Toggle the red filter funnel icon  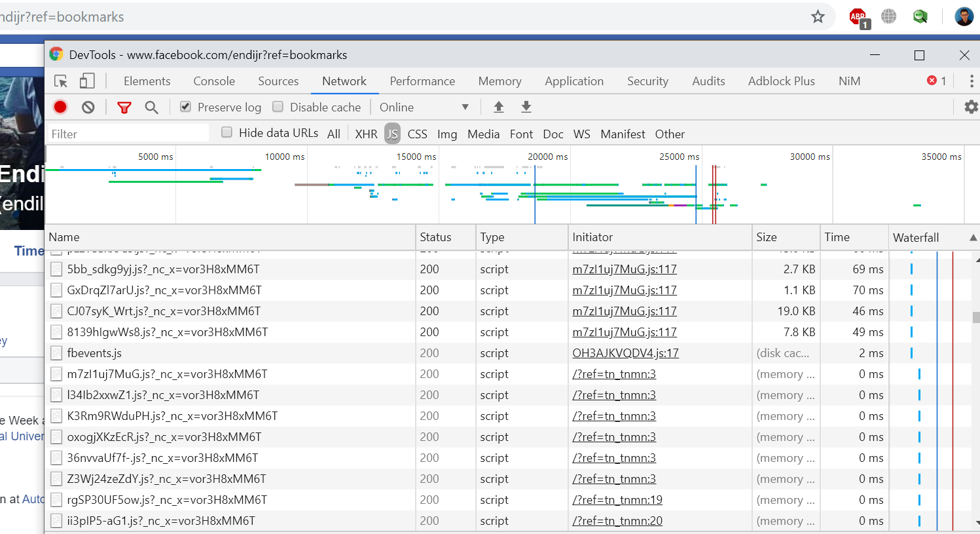[124, 107]
